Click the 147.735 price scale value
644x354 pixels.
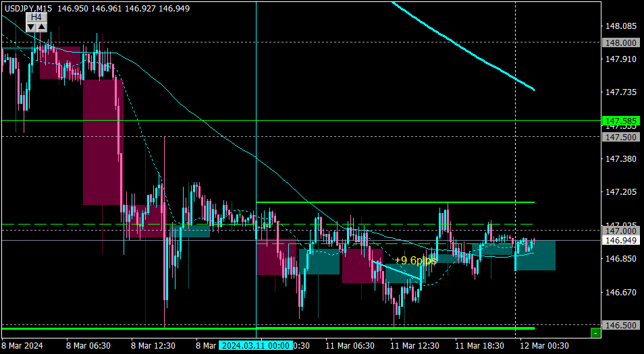click(620, 92)
